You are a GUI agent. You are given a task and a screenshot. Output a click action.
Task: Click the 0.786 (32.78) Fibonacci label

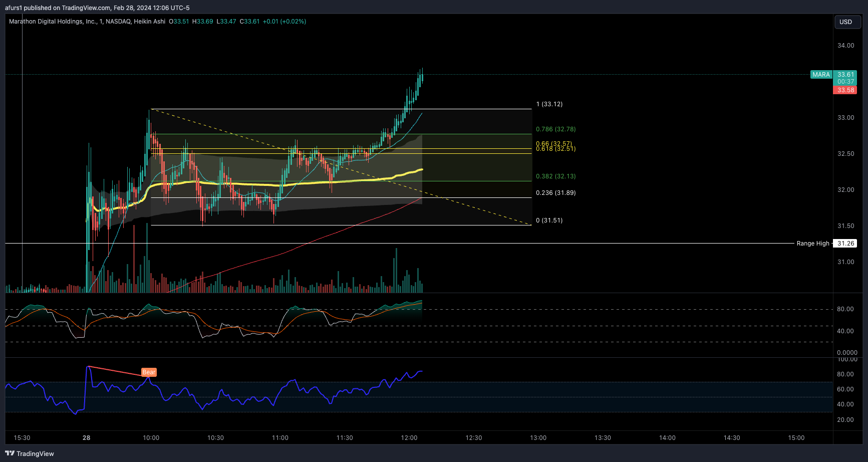556,129
